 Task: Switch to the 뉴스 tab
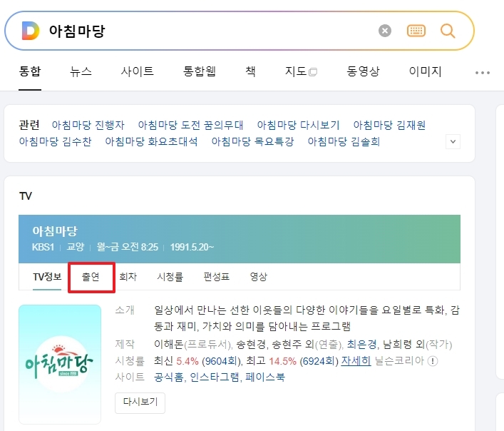click(81, 71)
